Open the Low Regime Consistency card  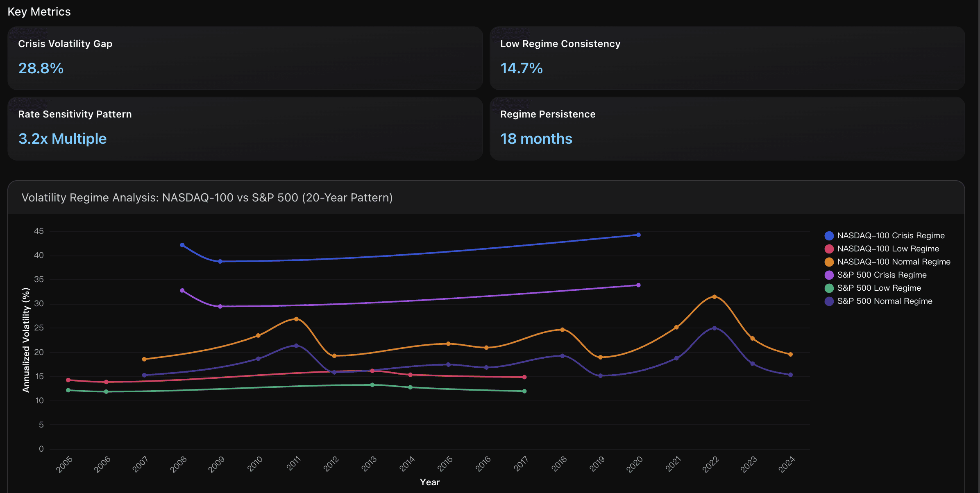tap(727, 58)
